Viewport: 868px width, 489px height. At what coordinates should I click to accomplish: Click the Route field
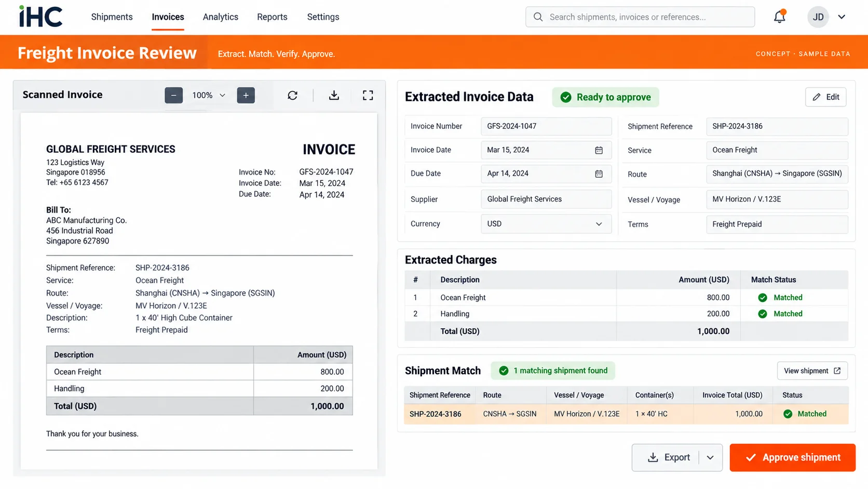[777, 174]
